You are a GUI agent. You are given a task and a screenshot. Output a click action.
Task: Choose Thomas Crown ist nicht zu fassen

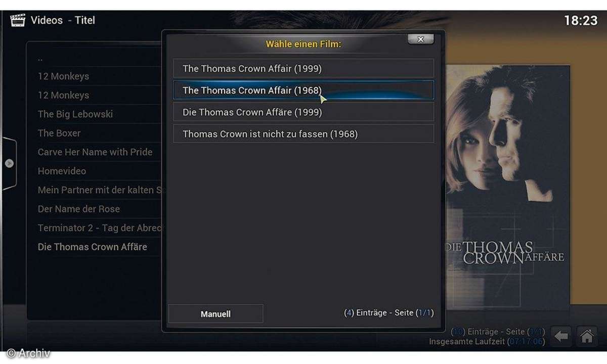click(x=303, y=134)
